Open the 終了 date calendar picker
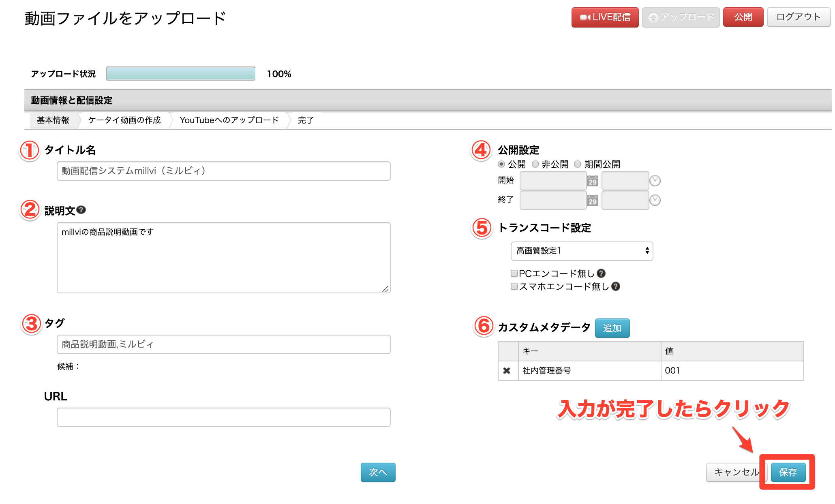Viewport: 835px width, 504px height. pos(592,200)
